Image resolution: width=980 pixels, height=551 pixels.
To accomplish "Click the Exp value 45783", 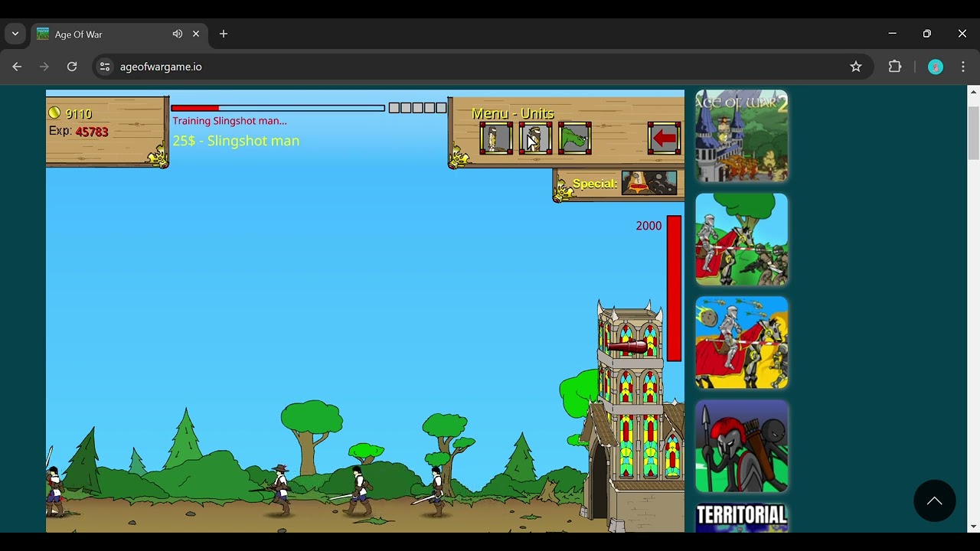I will [92, 132].
